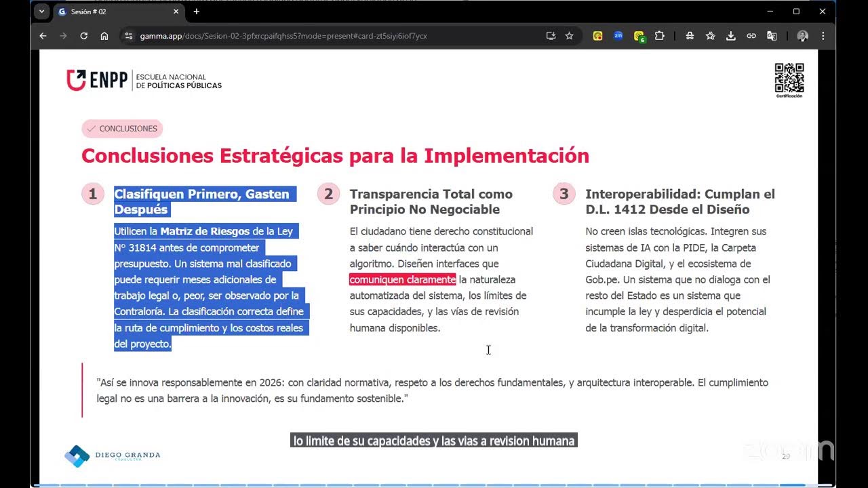Open the site information icon in the address bar
This screenshot has height=488, width=868.
pos(129,36)
